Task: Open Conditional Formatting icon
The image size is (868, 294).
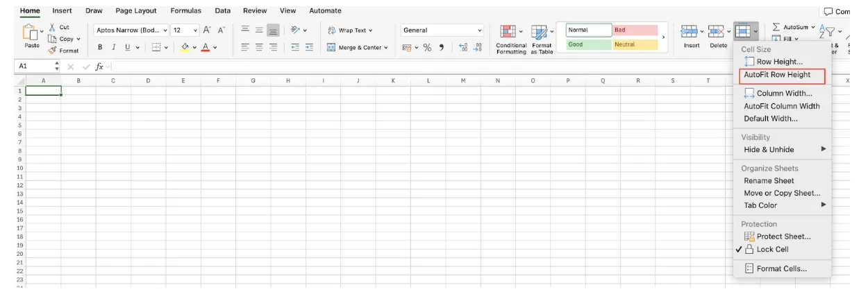Action: 508,32
